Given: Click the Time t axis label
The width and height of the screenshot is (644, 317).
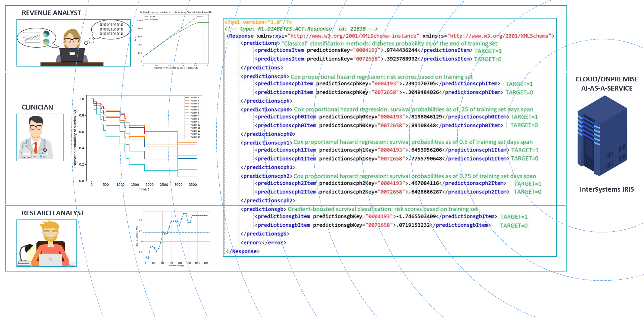Looking at the screenshot, I should point(144,189).
